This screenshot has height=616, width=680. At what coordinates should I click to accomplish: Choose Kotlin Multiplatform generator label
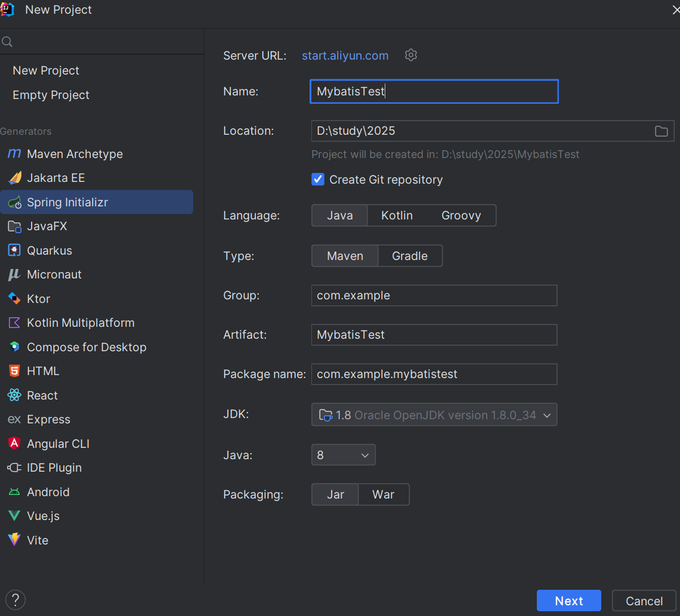point(81,323)
